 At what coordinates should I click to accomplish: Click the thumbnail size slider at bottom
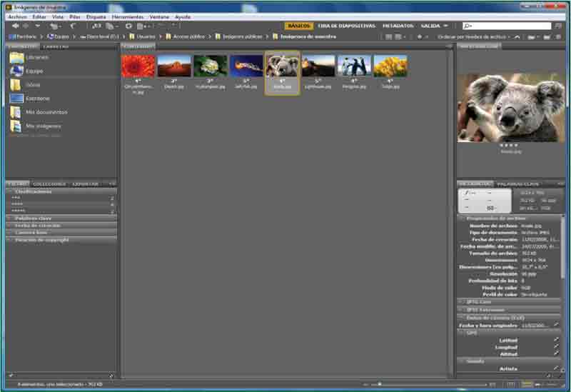428,384
